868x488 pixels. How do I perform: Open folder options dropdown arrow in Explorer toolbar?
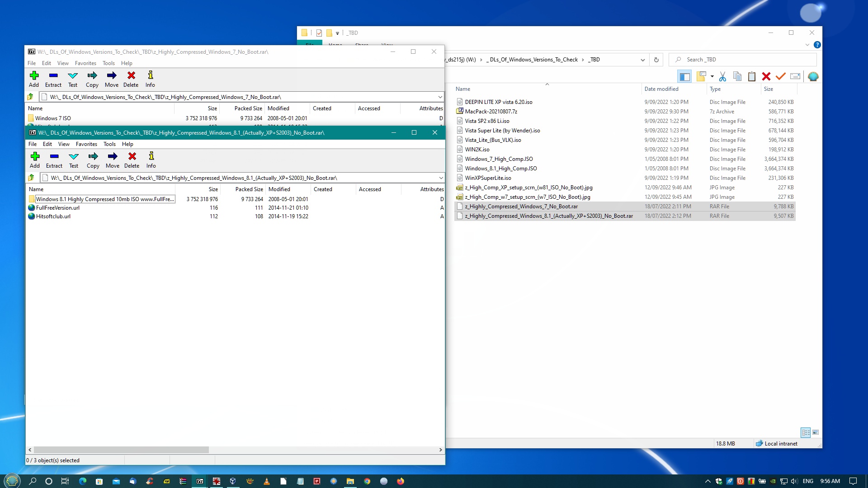click(712, 76)
